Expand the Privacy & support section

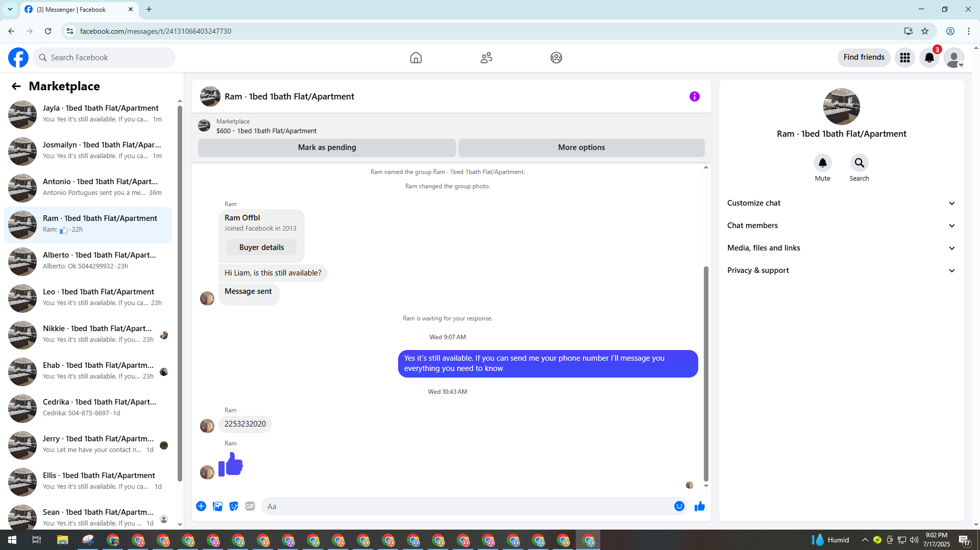tap(841, 270)
